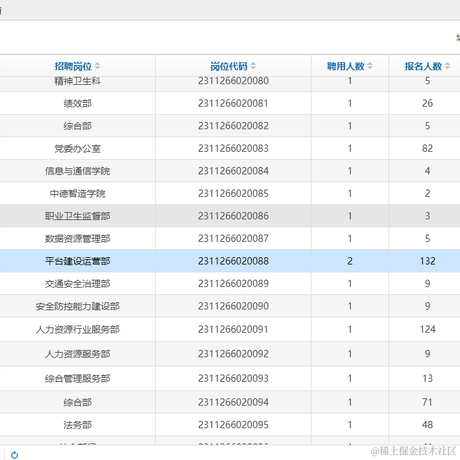Click applicant count 48 for 法务部
Screen dimensions: 460x460
[x=427, y=425]
